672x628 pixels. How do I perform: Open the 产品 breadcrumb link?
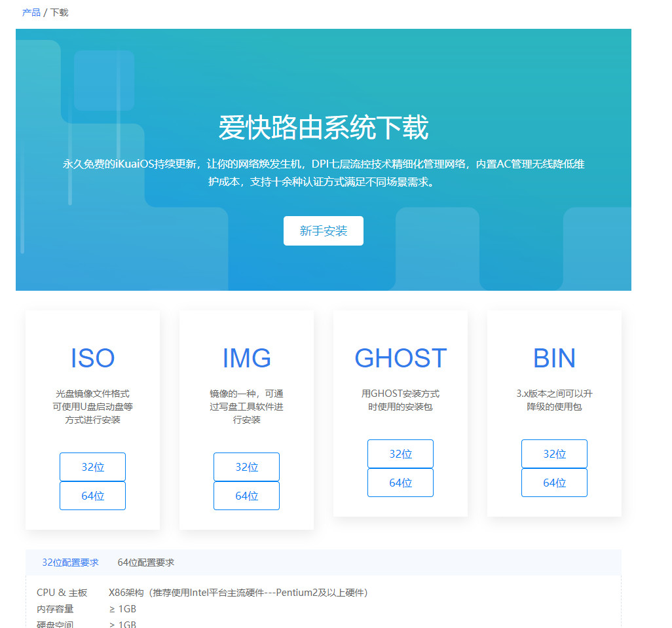point(31,12)
